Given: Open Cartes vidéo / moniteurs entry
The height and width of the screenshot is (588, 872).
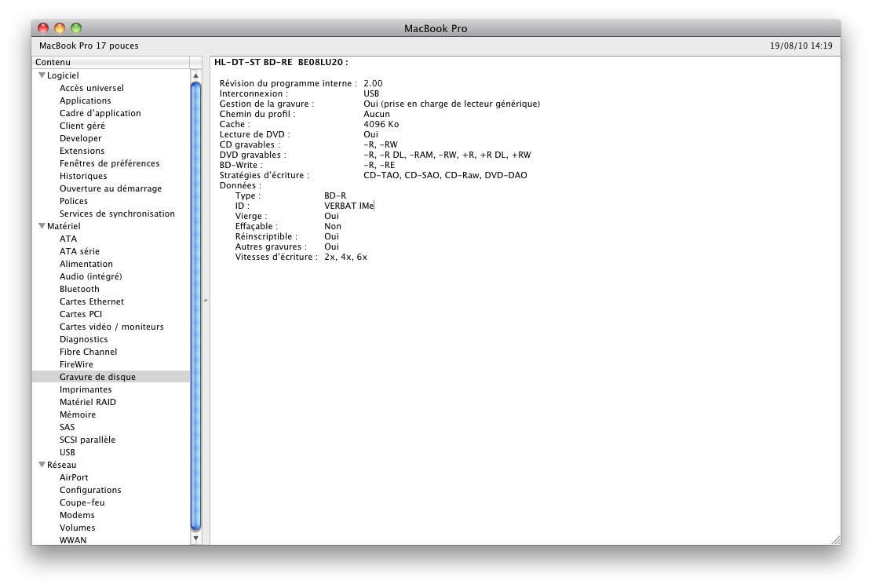Looking at the screenshot, I should click(x=111, y=327).
